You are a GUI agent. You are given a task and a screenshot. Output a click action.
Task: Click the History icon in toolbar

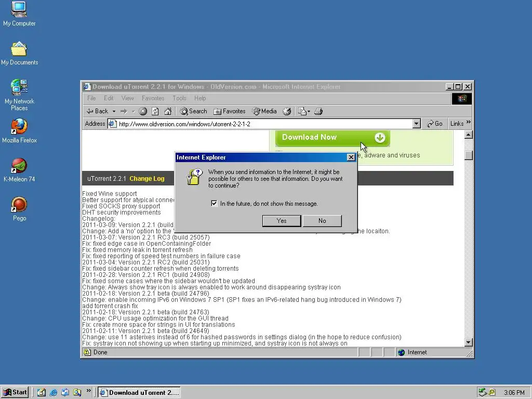coord(287,111)
